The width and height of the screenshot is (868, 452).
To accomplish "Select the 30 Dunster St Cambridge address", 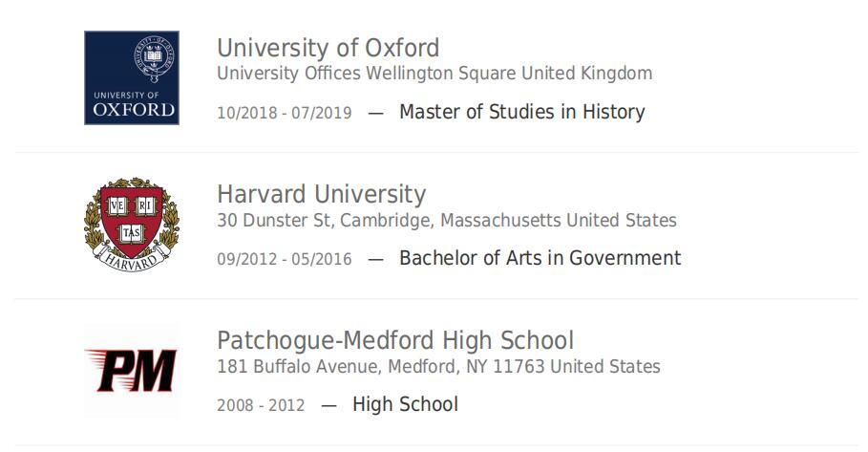I will coord(447,220).
